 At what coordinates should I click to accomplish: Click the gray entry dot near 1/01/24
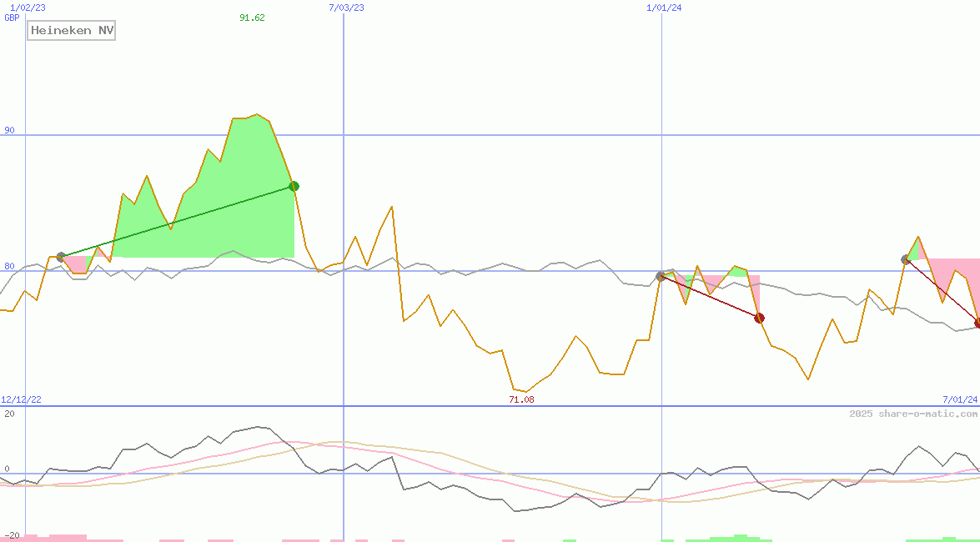[661, 275]
